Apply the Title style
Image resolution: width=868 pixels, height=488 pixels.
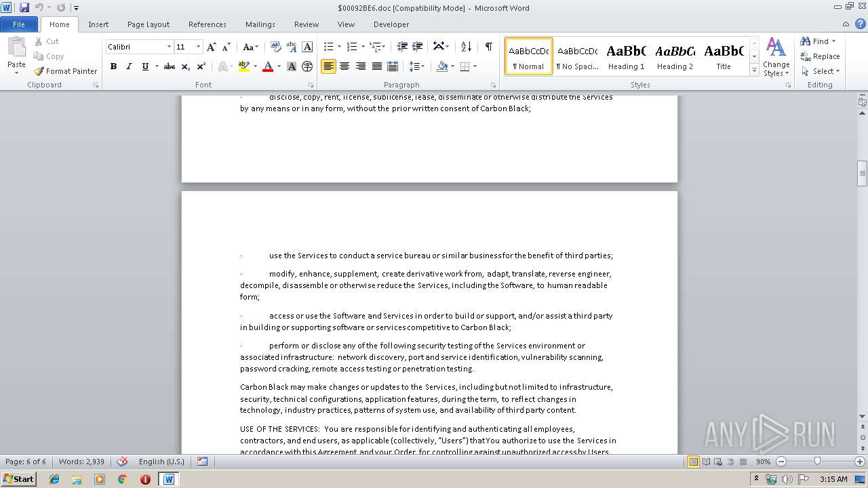pos(724,56)
